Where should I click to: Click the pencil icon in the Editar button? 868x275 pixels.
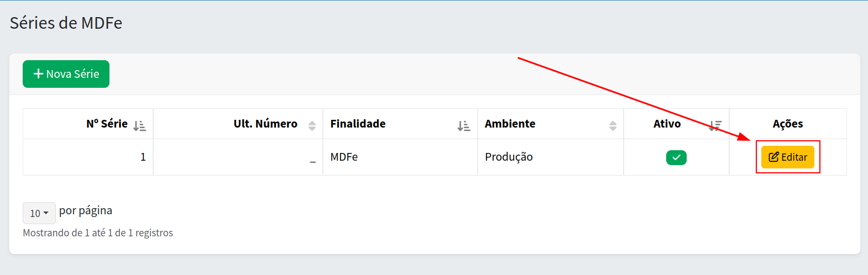coord(773,157)
